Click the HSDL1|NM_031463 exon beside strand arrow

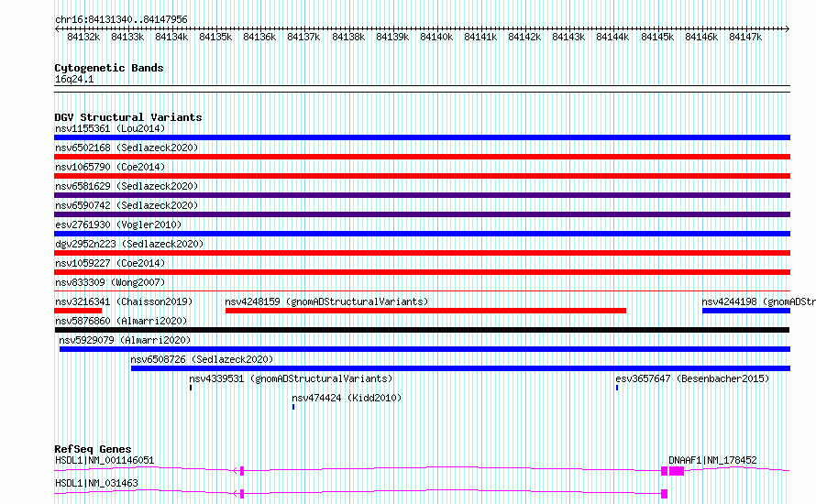pyautogui.click(x=242, y=494)
